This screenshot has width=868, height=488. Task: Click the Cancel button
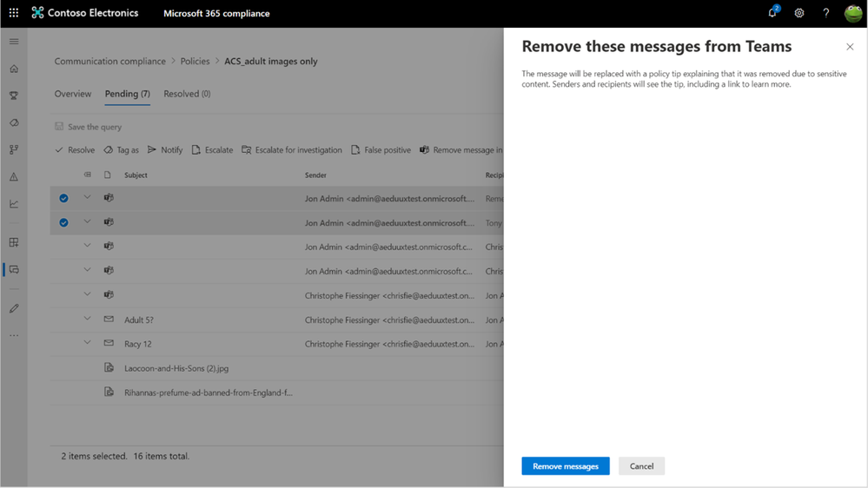pos(641,466)
